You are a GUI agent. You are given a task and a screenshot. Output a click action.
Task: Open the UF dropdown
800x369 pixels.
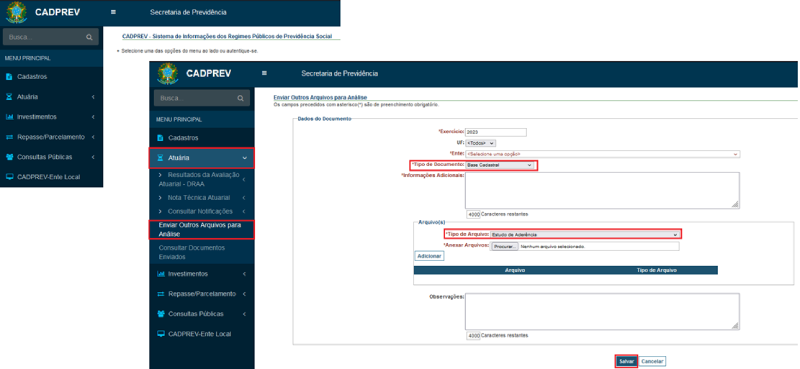(480, 143)
